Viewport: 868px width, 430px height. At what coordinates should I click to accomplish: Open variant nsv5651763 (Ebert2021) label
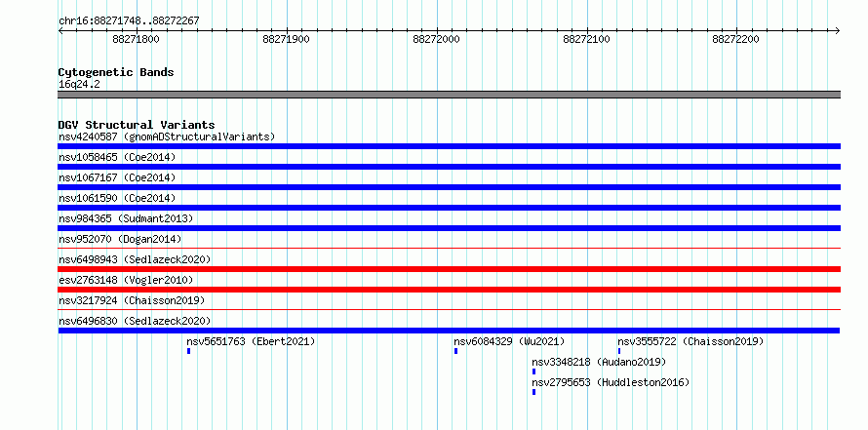pyautogui.click(x=251, y=341)
